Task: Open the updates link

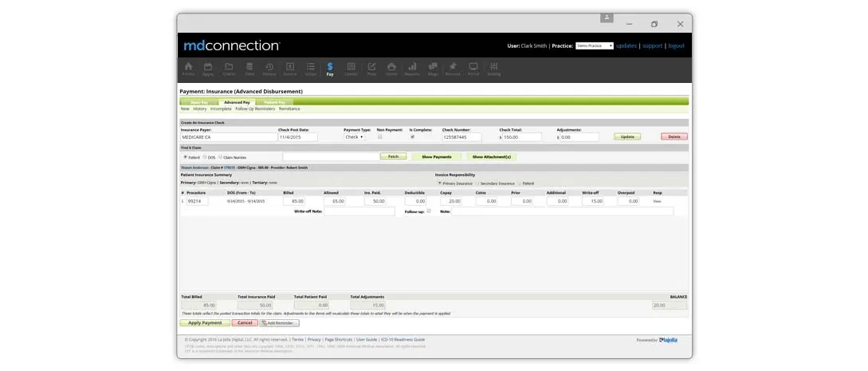Action: (626, 46)
